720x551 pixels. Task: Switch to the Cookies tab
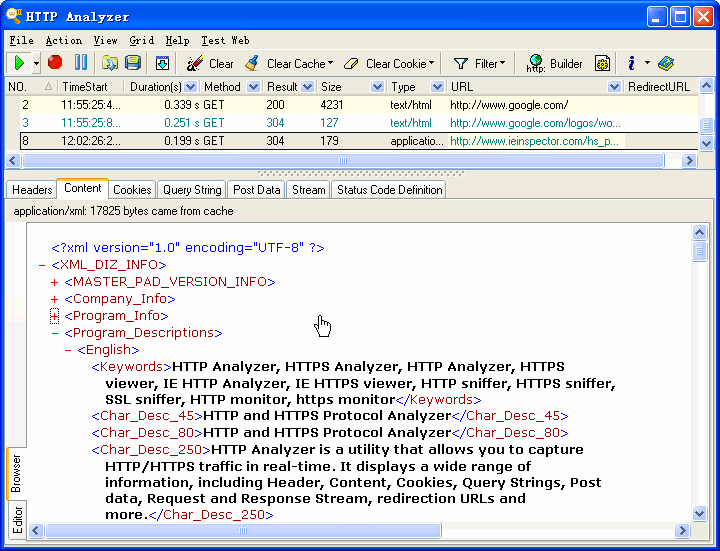132,189
